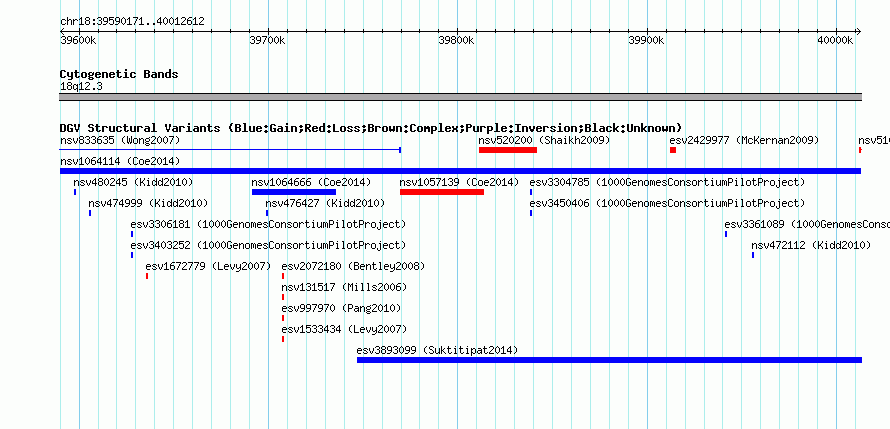This screenshot has width=890, height=429.
Task: Click the esv3361089 variant label
Action: (807, 224)
